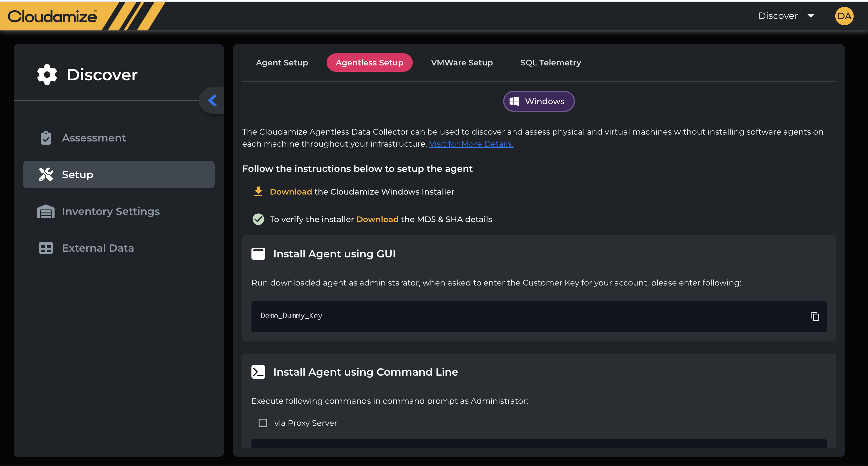Open the Visit for More Details link
Screen dimensions: 868x466
[x=471, y=144]
